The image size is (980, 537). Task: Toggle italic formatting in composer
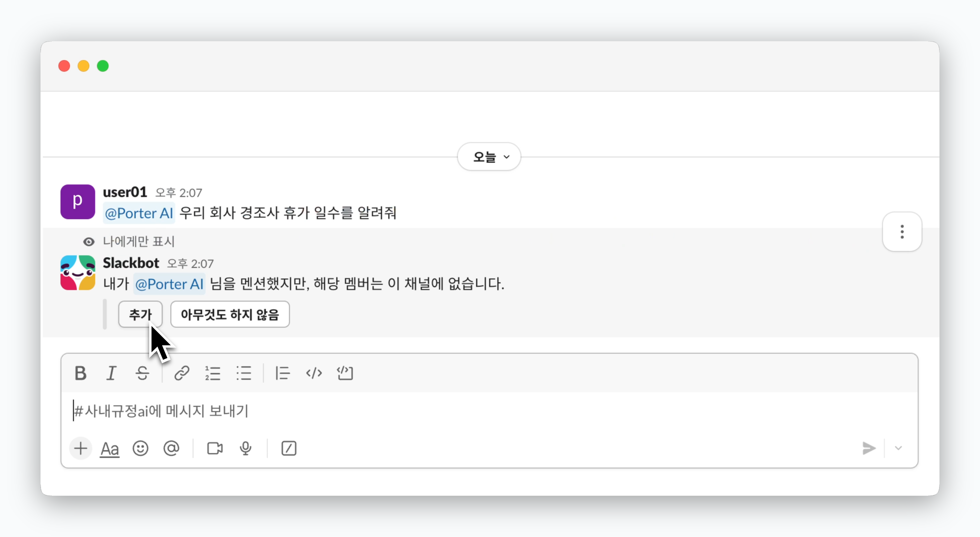111,373
